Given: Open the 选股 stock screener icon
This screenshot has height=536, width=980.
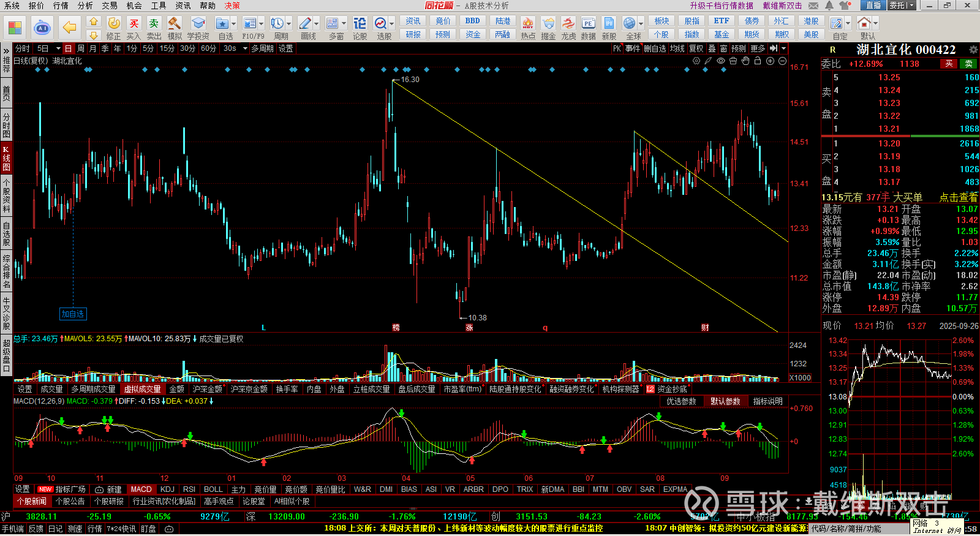Looking at the screenshot, I should click(x=380, y=23).
